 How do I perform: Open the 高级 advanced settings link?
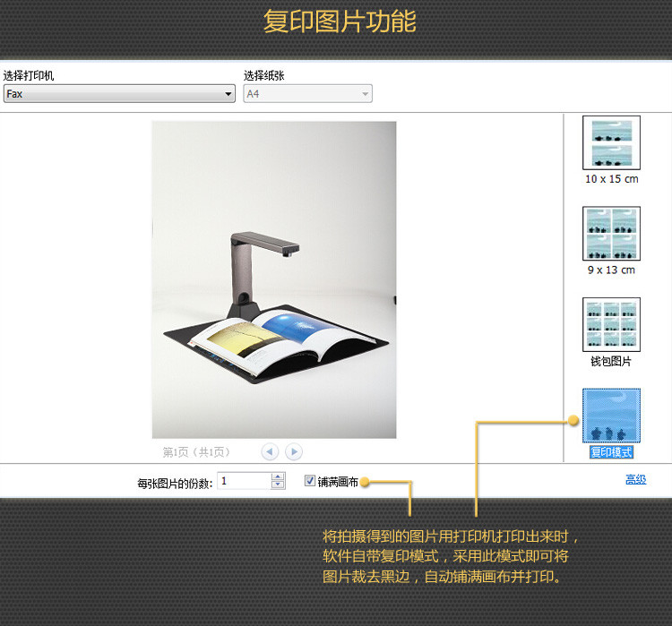635,480
